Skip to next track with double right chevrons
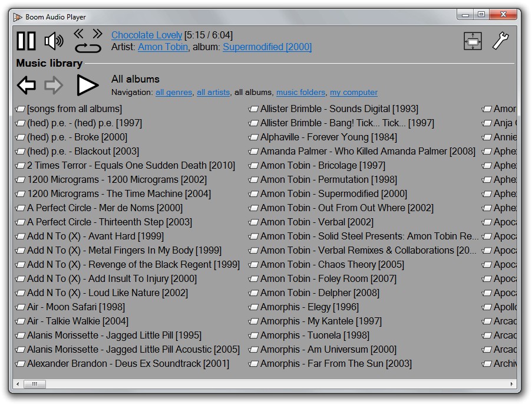Screen dimensions: 532x404 (97, 34)
